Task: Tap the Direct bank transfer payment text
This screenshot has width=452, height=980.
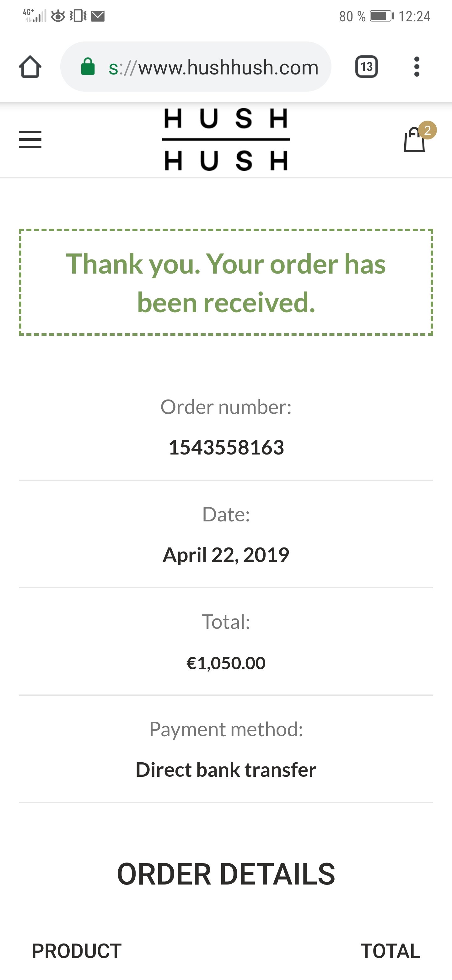Action: (226, 770)
